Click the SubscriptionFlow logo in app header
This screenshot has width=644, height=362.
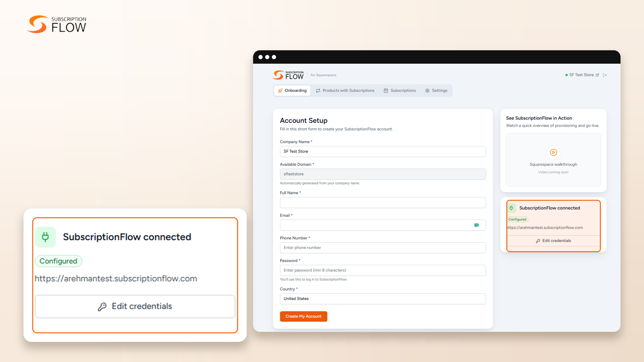point(288,75)
